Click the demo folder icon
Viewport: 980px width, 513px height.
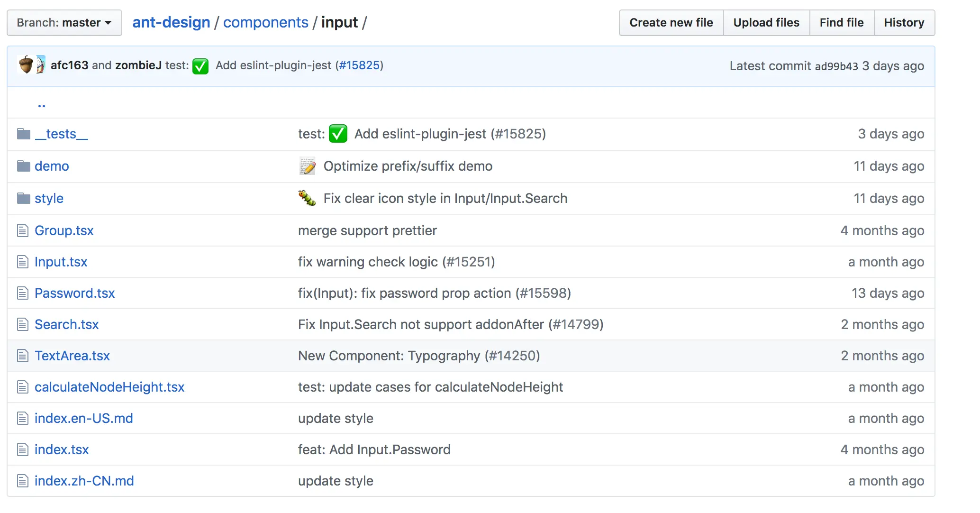pos(23,166)
